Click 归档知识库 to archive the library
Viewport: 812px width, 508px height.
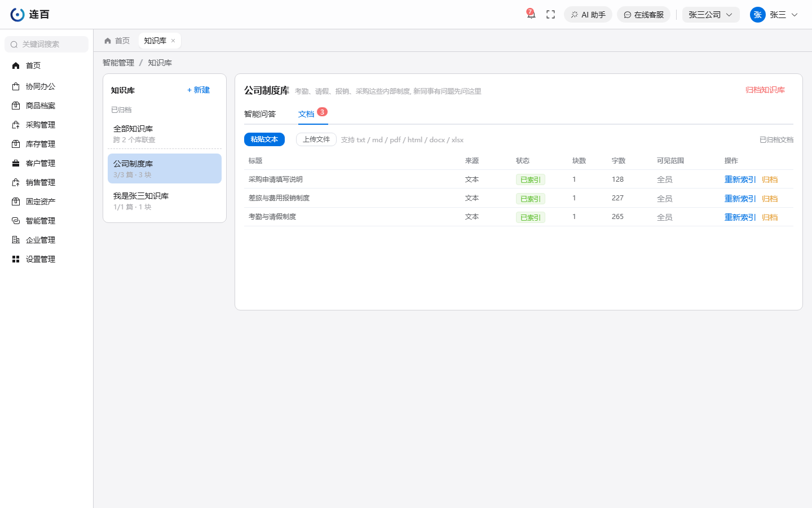(x=765, y=90)
